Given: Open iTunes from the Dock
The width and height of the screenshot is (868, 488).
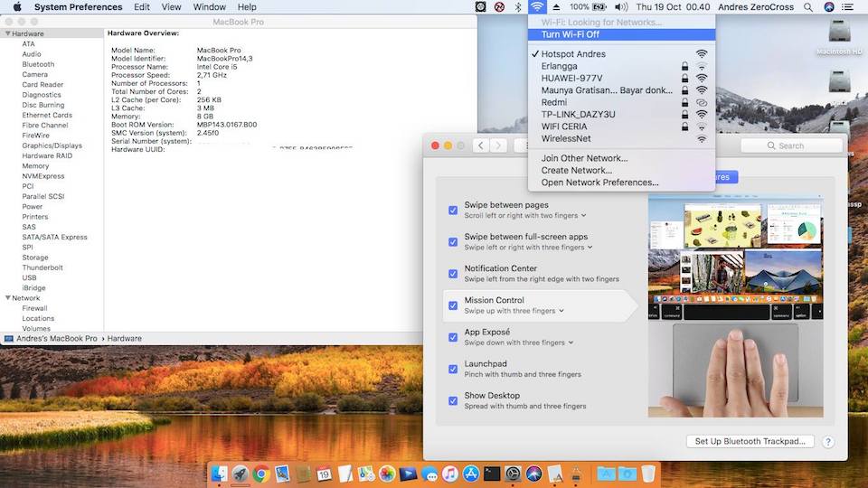Looking at the screenshot, I should pos(450,474).
